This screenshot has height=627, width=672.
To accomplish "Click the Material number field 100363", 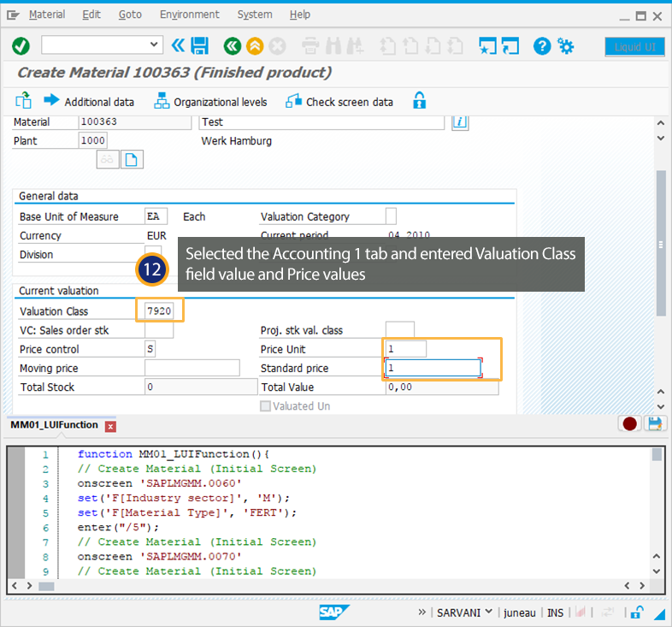I will pyautogui.click(x=135, y=122).
